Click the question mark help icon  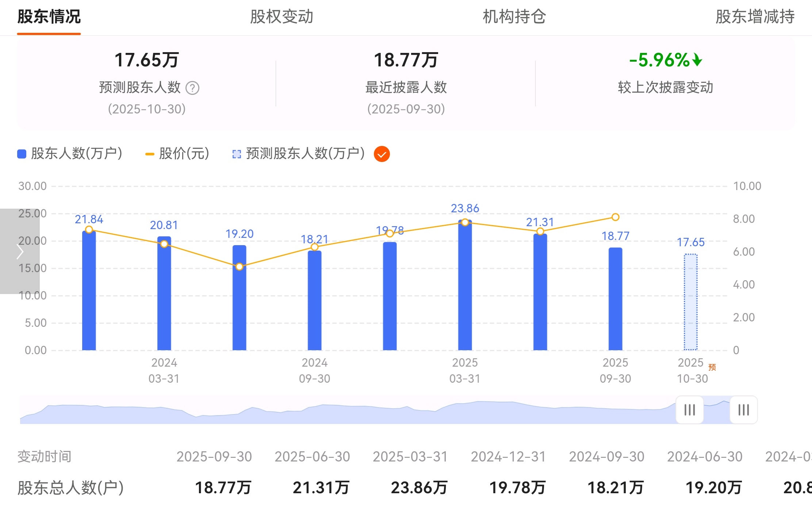coord(192,88)
